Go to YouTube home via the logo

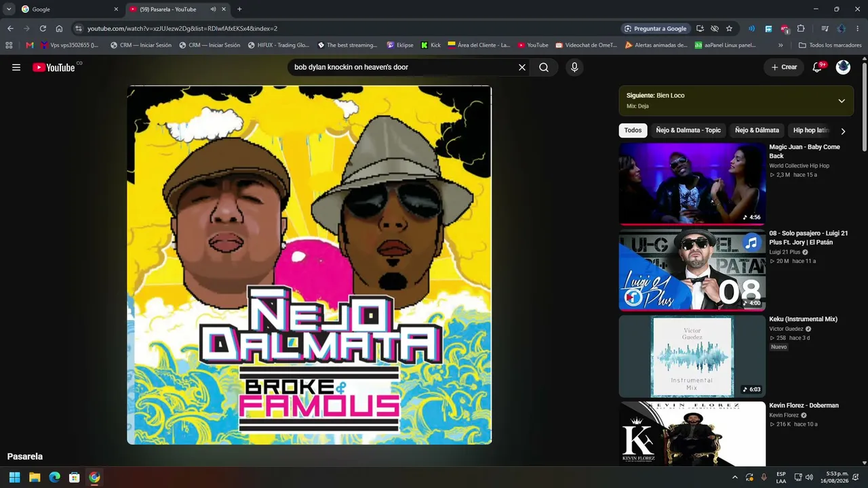click(54, 67)
